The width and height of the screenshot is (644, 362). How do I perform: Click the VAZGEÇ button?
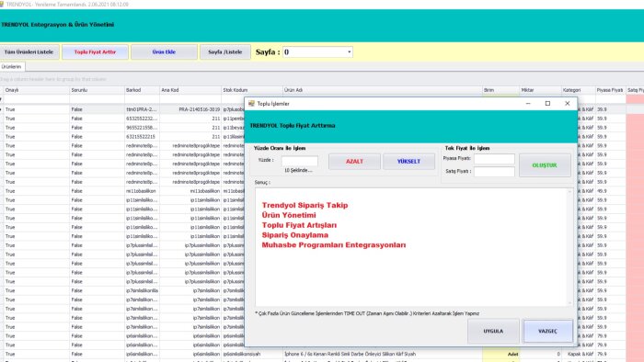click(x=548, y=331)
